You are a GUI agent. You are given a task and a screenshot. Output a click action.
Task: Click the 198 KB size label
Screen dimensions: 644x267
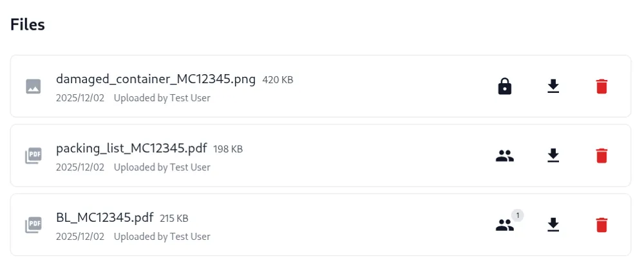(228, 149)
